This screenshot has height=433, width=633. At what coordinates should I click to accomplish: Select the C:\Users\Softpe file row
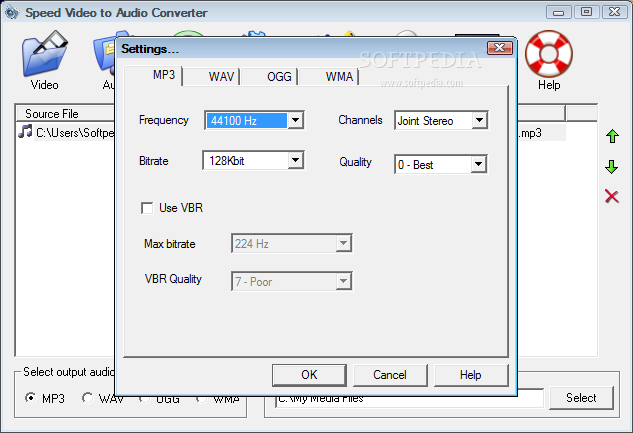67,132
